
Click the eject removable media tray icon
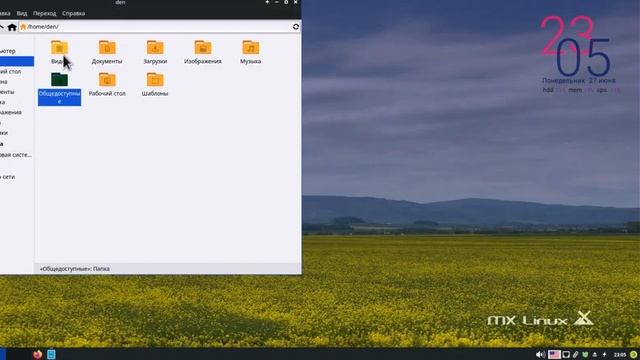point(595,355)
